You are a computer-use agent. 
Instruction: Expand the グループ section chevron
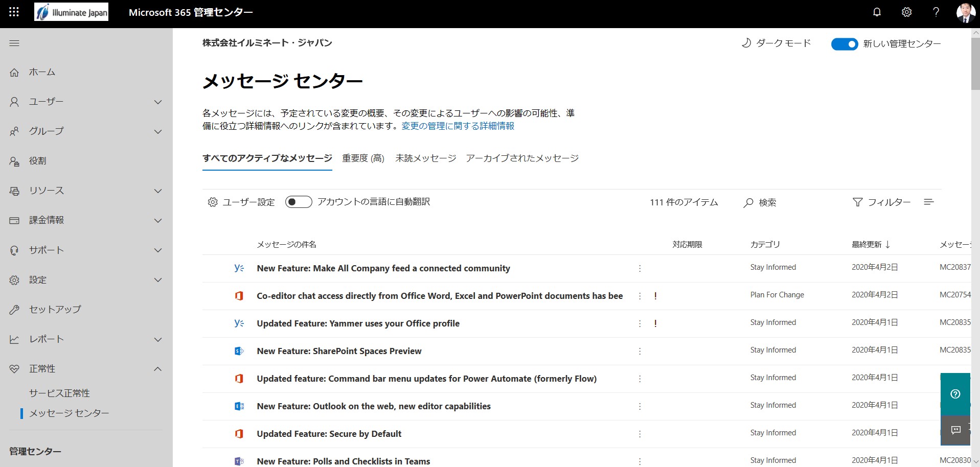click(158, 132)
